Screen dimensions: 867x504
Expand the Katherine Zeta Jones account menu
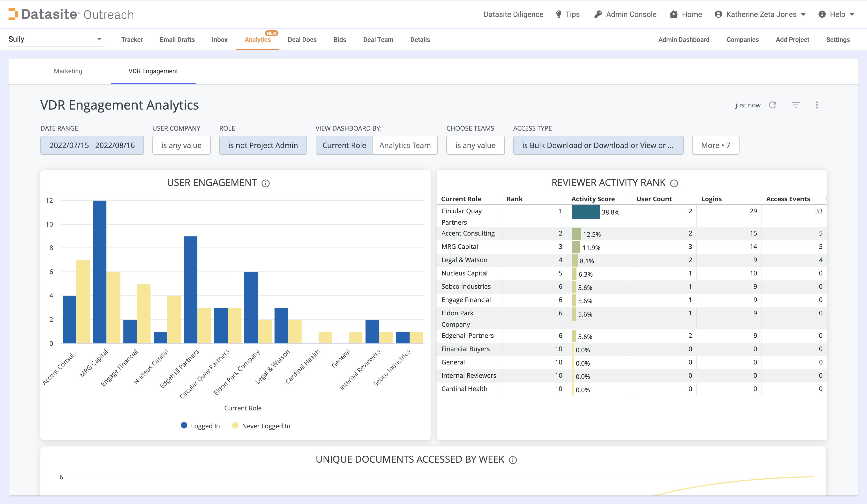[x=760, y=14]
